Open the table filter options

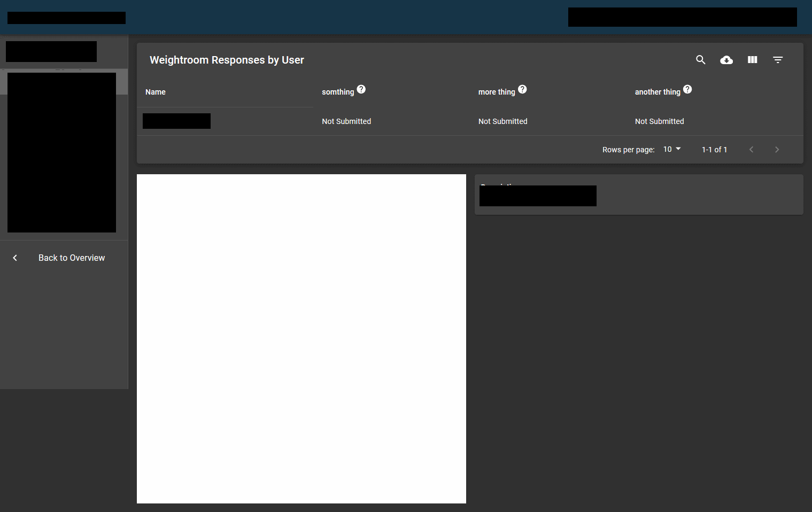(778, 60)
